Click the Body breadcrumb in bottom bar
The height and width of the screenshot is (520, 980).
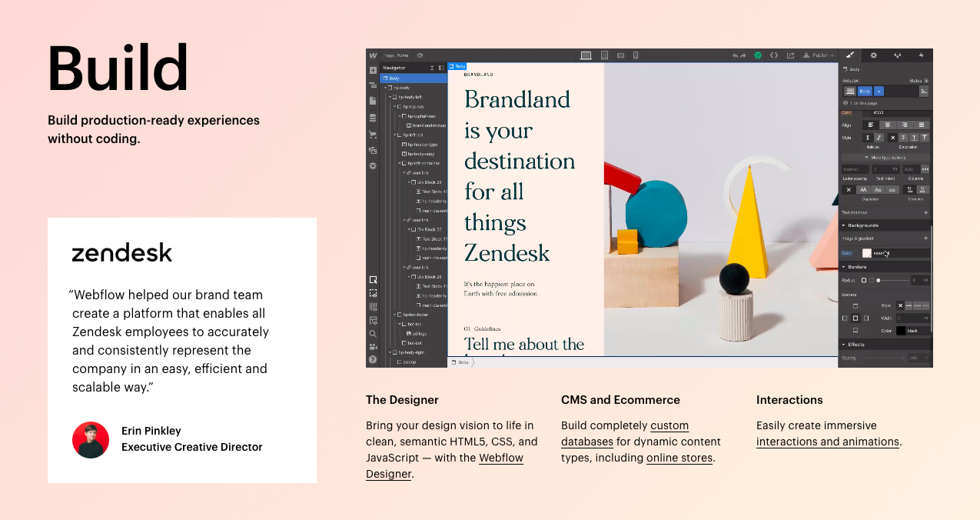pos(461,362)
